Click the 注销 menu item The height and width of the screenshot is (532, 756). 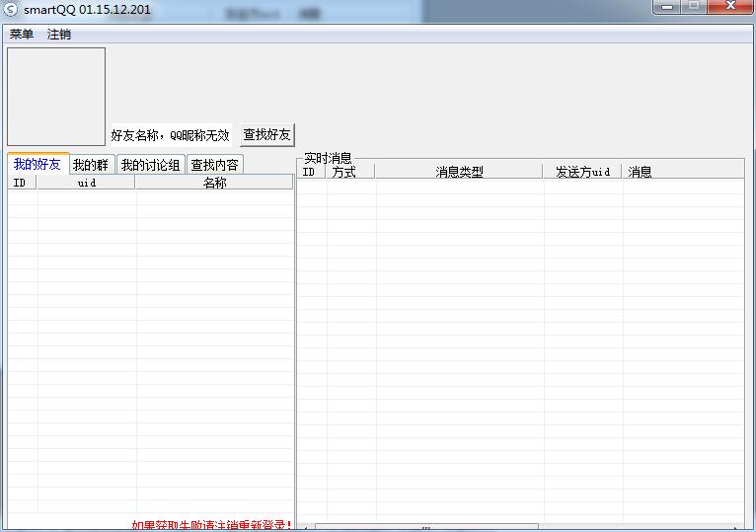pyautogui.click(x=59, y=35)
